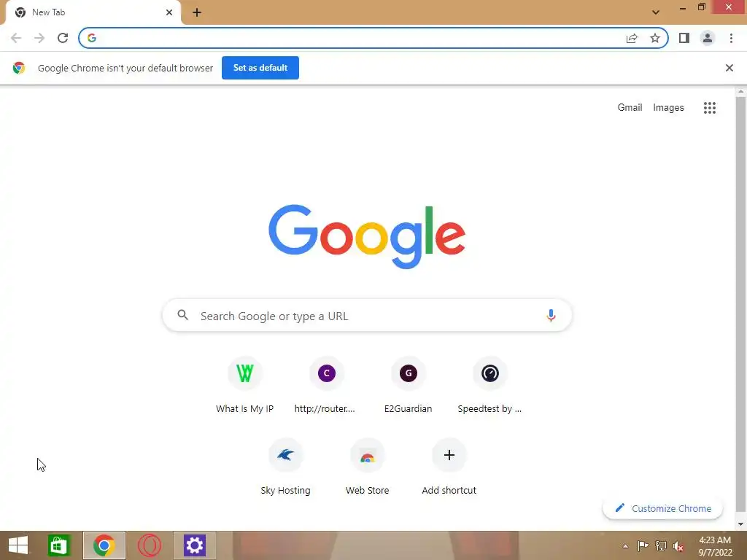
Task: Launch Opera from the taskbar
Action: tap(149, 545)
